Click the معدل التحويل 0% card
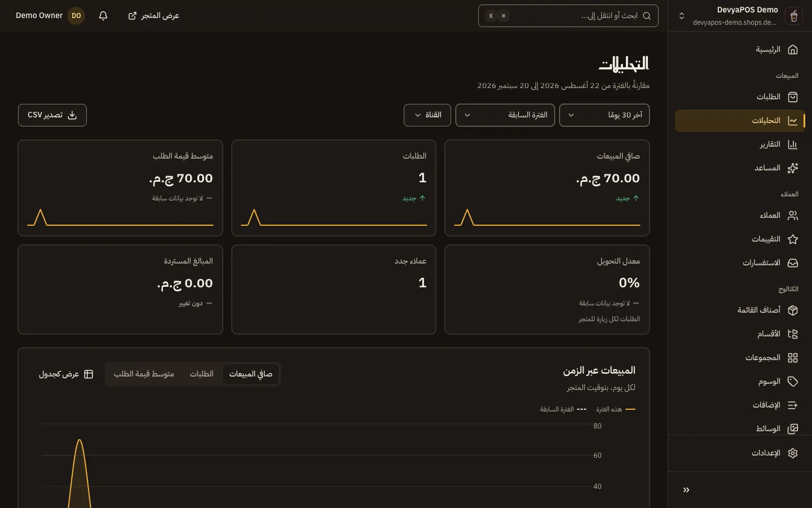Screen dimensions: 812x508 coord(547,290)
